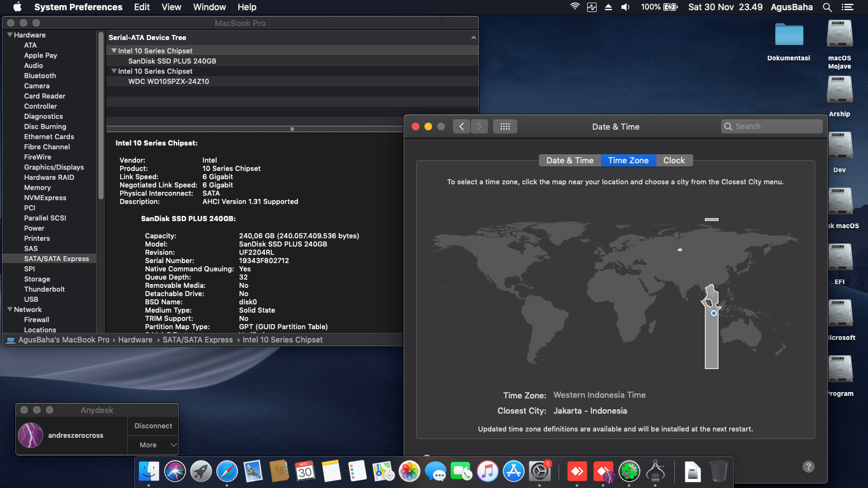Collapse the Hardware section in sidebar
This screenshot has height=488, width=868.
coord(10,35)
